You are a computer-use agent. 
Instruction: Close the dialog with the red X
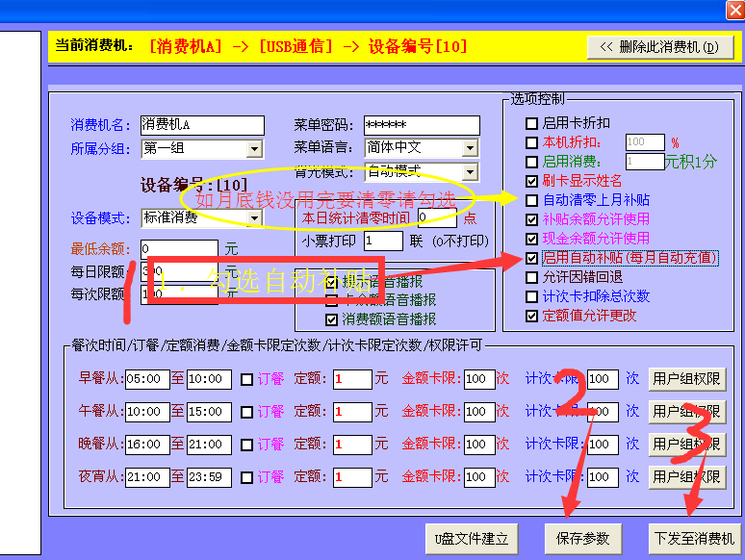click(732, 10)
